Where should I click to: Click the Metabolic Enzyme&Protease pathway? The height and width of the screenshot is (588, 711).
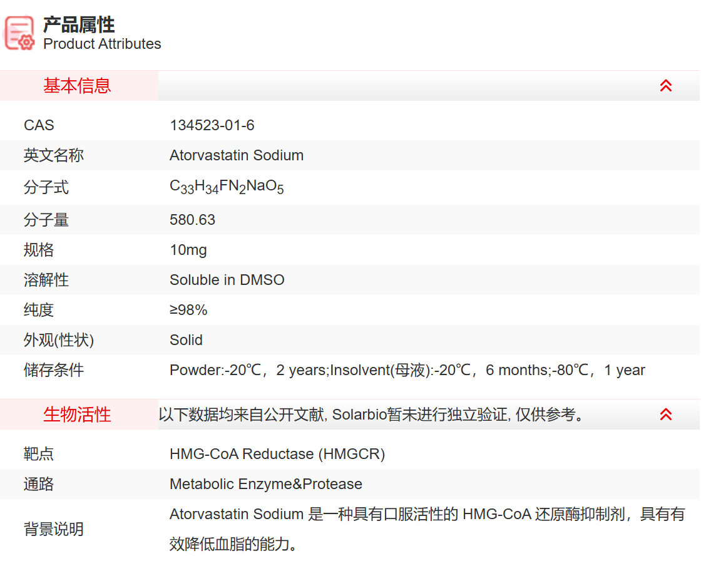tap(265, 484)
